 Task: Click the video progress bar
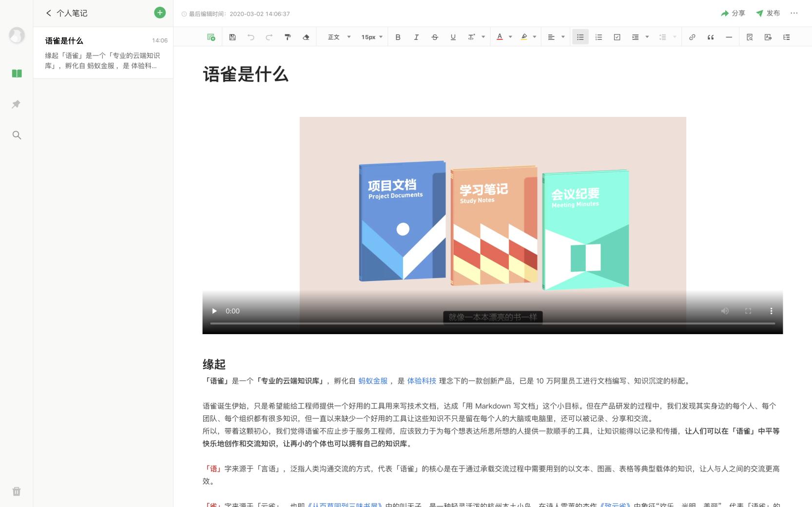point(492,323)
